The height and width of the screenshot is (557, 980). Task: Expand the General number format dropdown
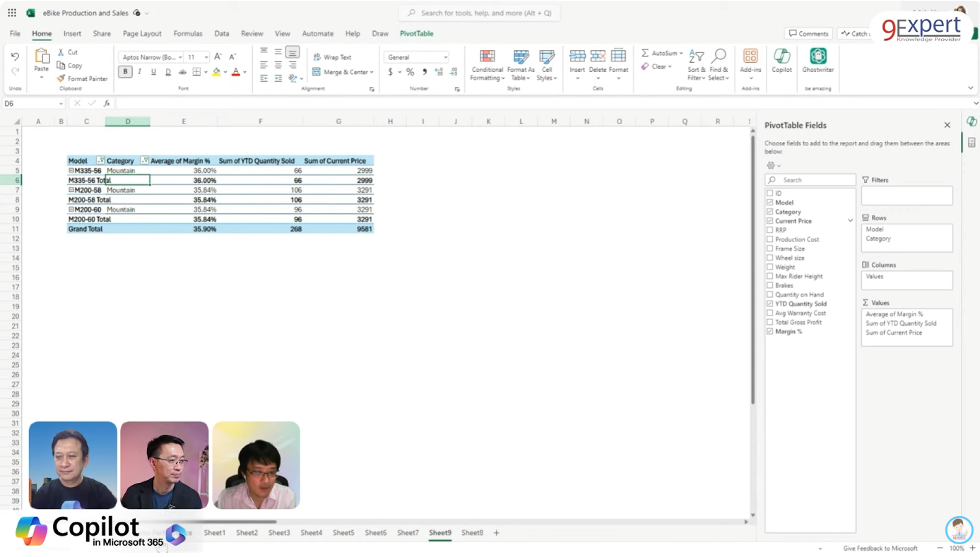tap(445, 57)
